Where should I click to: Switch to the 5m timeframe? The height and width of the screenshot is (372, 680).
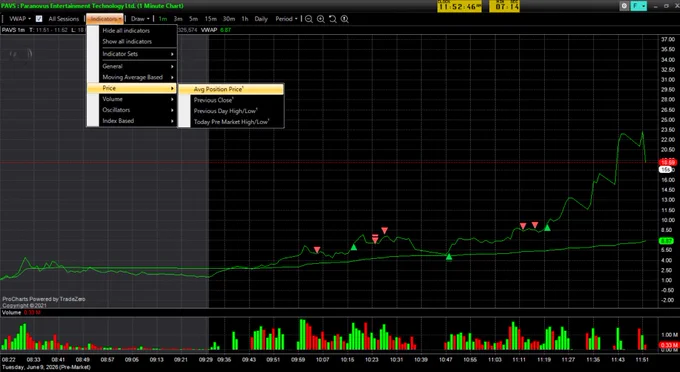tap(193, 19)
